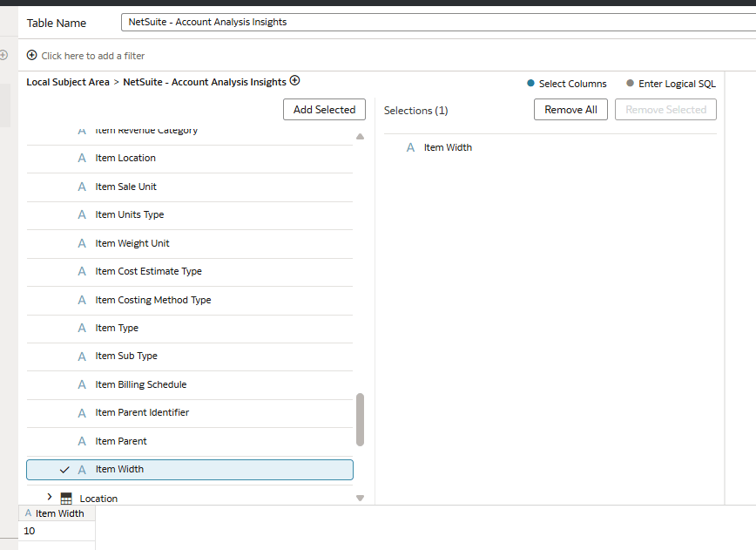Click the Selections (1) heading

click(415, 111)
